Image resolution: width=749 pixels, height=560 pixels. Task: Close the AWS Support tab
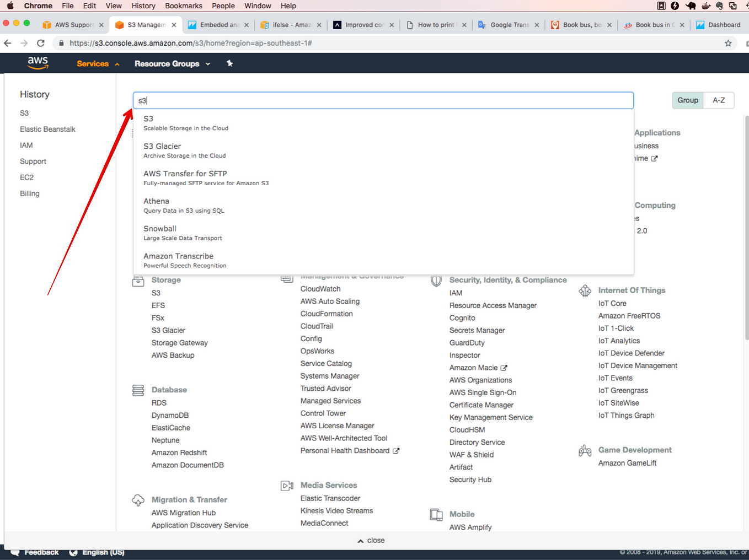pos(101,25)
